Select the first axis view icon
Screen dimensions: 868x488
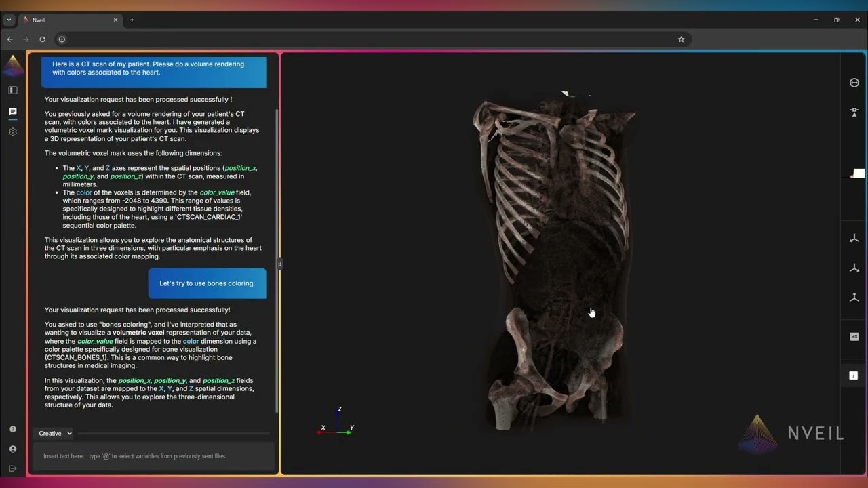point(854,239)
